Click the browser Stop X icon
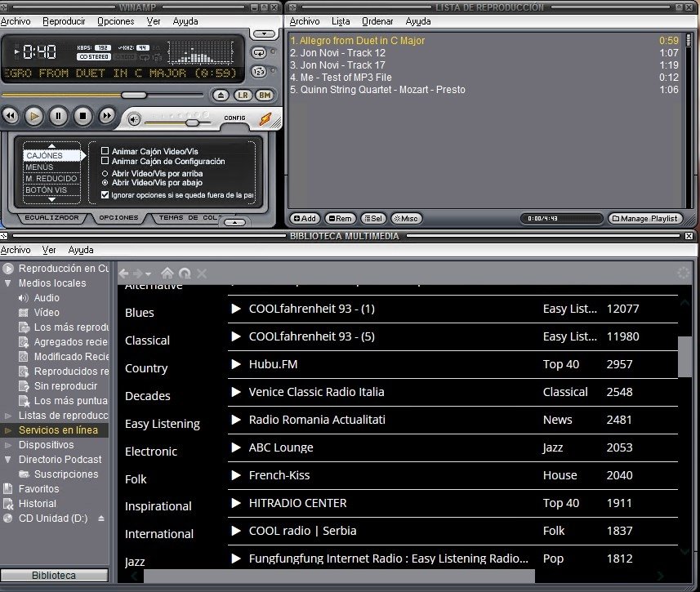Image resolution: width=700 pixels, height=592 pixels. point(202,274)
